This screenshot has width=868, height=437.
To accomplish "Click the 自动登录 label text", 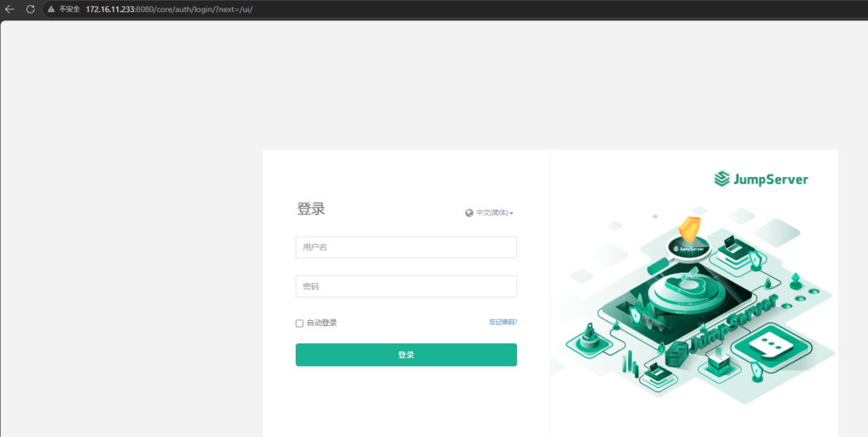I will coord(322,323).
